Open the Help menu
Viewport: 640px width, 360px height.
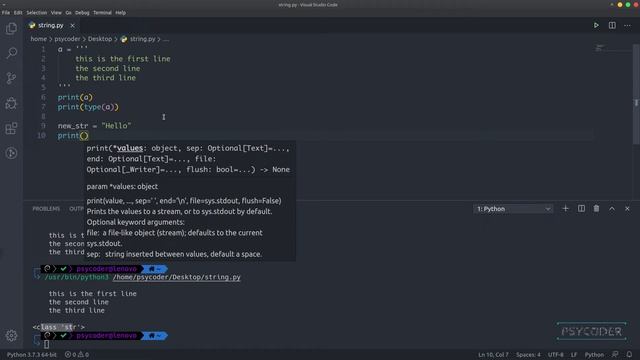[120, 13]
